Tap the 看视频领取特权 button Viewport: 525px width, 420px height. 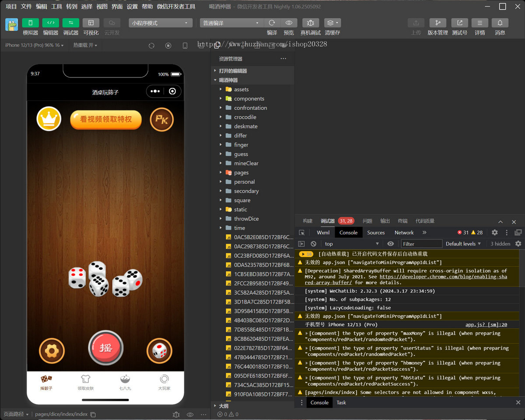point(106,119)
